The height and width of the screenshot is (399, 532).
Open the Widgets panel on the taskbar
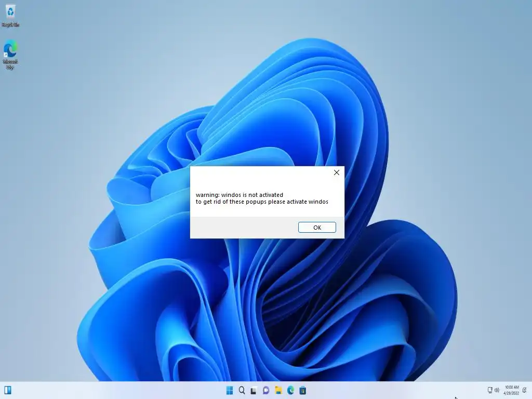click(x=8, y=390)
